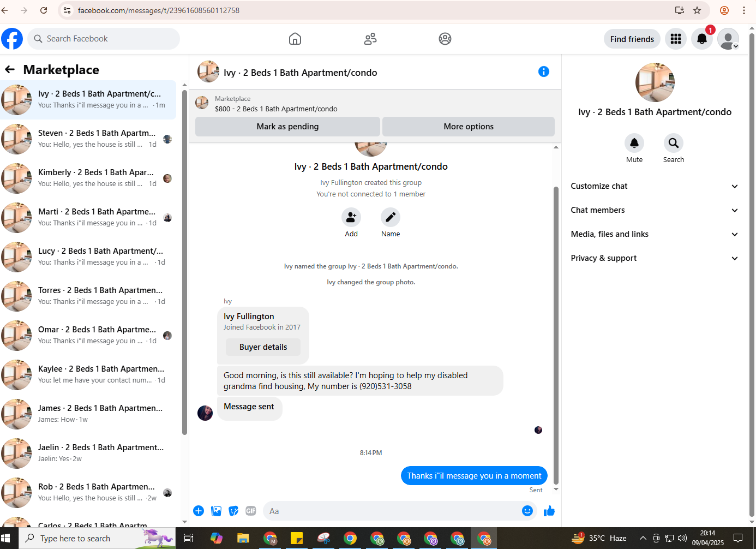
Task: Open the account profile menu
Action: [x=728, y=39]
